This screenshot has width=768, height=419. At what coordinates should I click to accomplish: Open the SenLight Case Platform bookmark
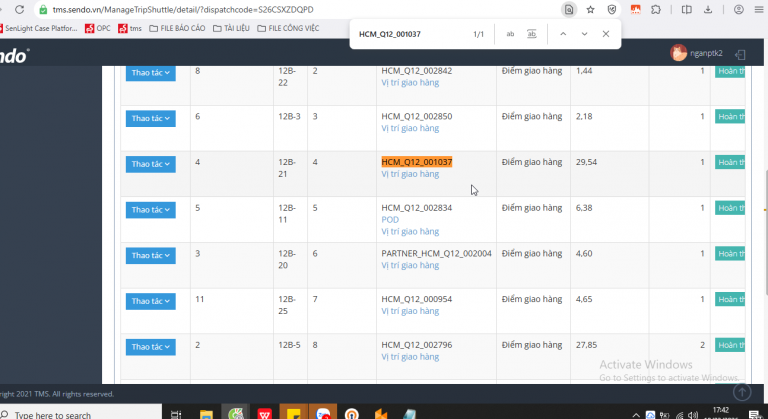pyautogui.click(x=39, y=28)
